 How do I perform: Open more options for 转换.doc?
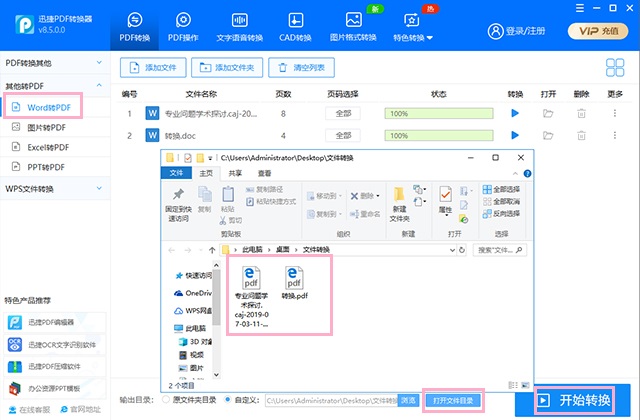coord(615,135)
